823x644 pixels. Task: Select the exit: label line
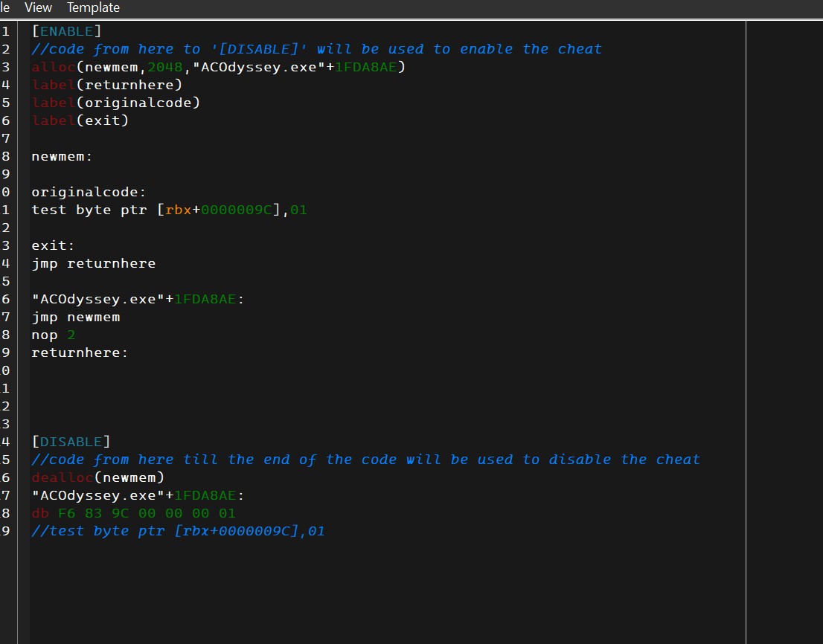53,245
